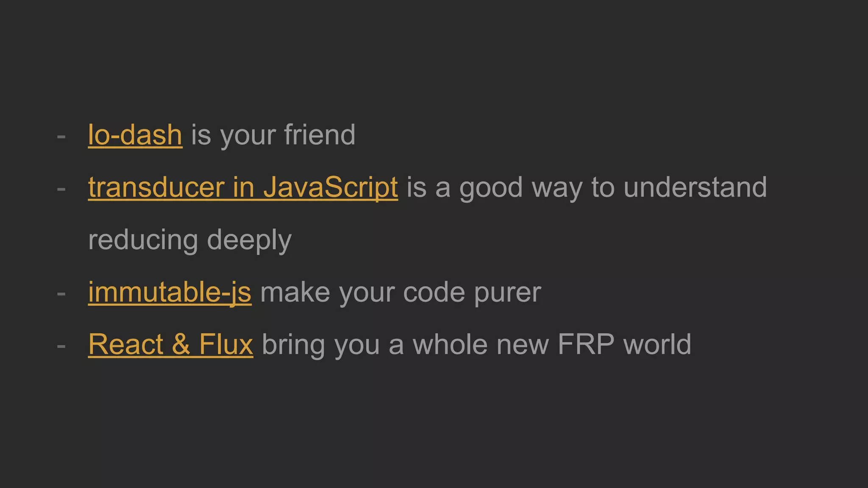The width and height of the screenshot is (868, 488).
Task: Click the word "reducing" on the wrapped line
Action: tap(143, 240)
